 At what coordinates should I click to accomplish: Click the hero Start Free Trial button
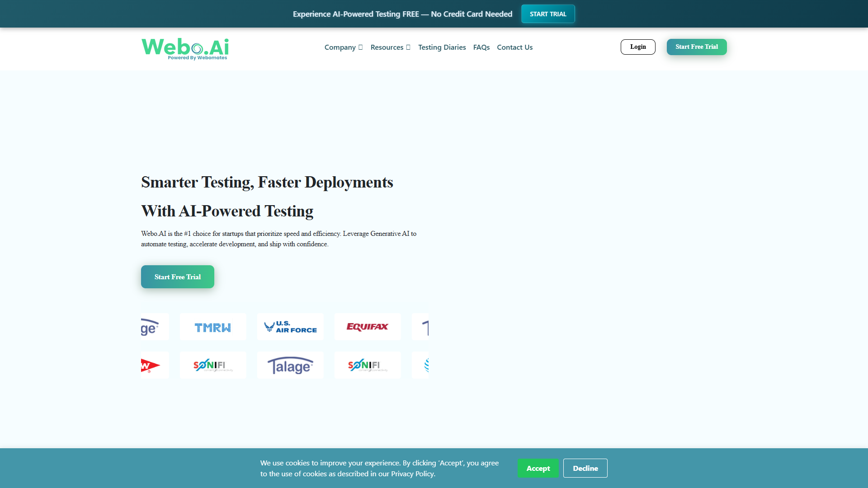pyautogui.click(x=178, y=277)
